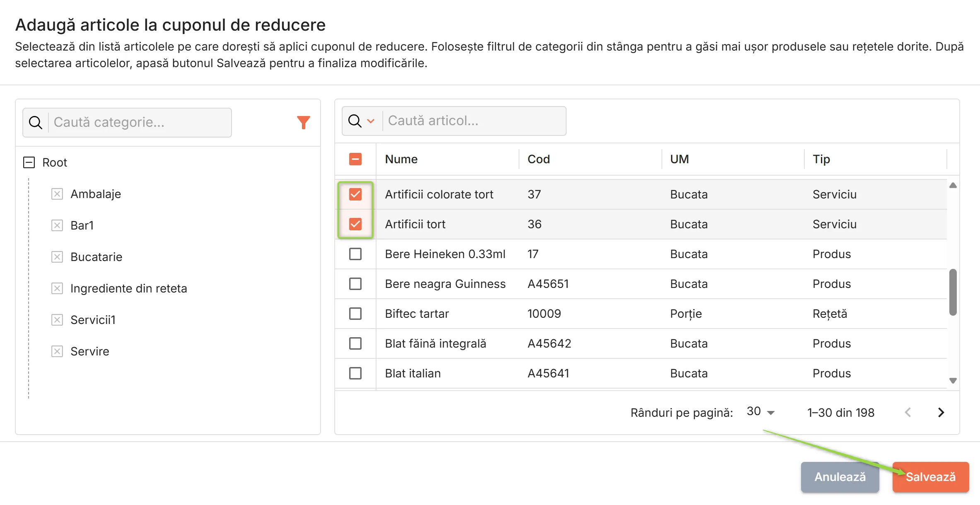Select the Bucatarie category label

96,257
